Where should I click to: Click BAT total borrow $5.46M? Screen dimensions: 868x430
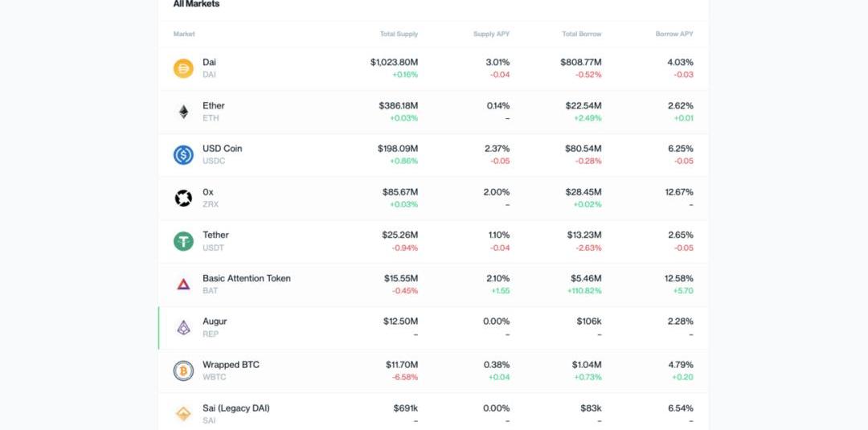586,278
